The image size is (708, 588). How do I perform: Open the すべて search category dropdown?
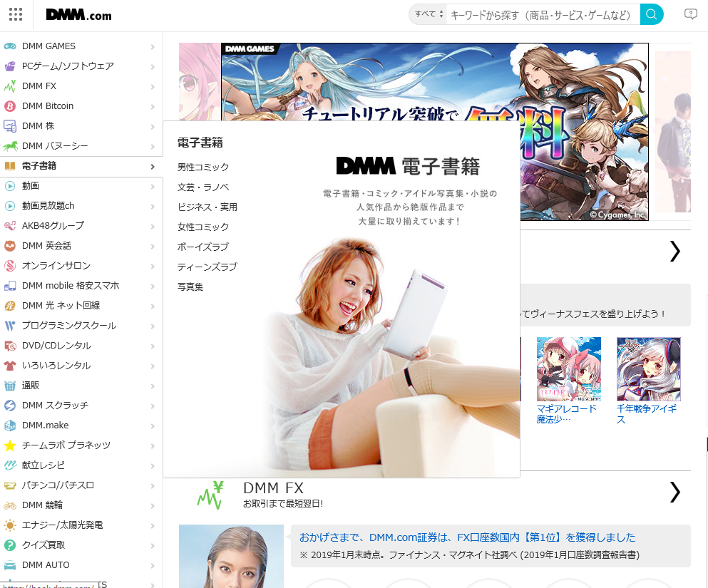(x=429, y=14)
